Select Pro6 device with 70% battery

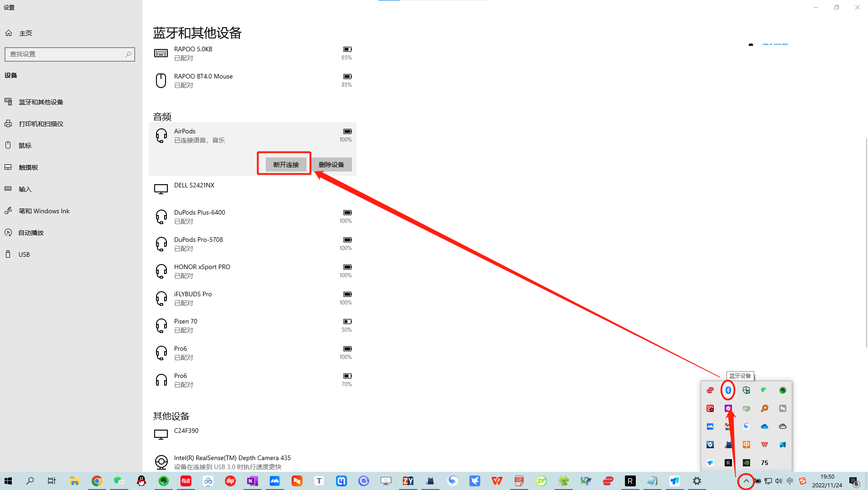click(x=253, y=380)
